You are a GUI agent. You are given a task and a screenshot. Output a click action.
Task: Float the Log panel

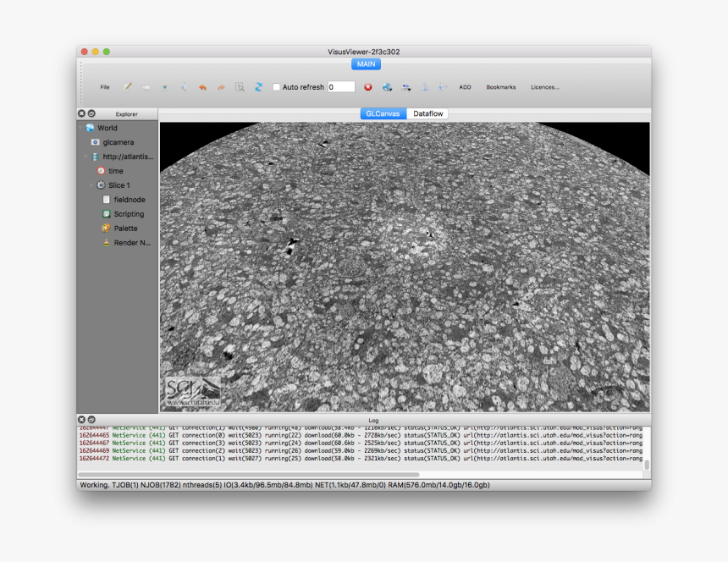coord(91,420)
